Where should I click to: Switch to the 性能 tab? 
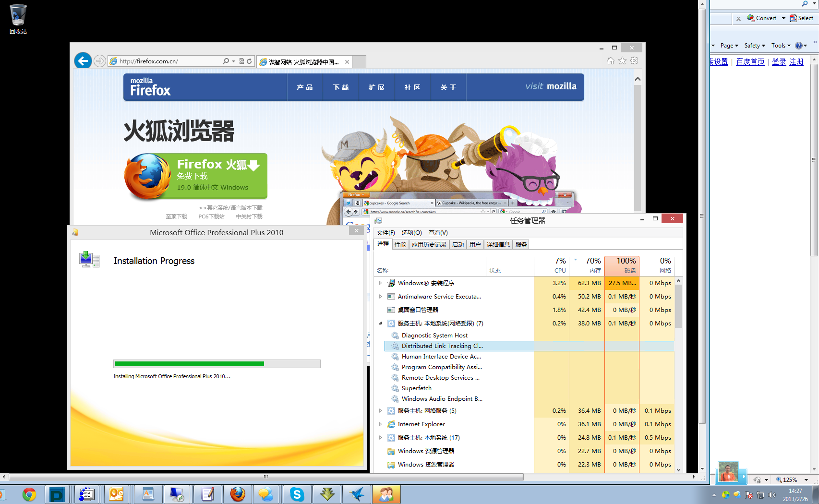coord(400,245)
